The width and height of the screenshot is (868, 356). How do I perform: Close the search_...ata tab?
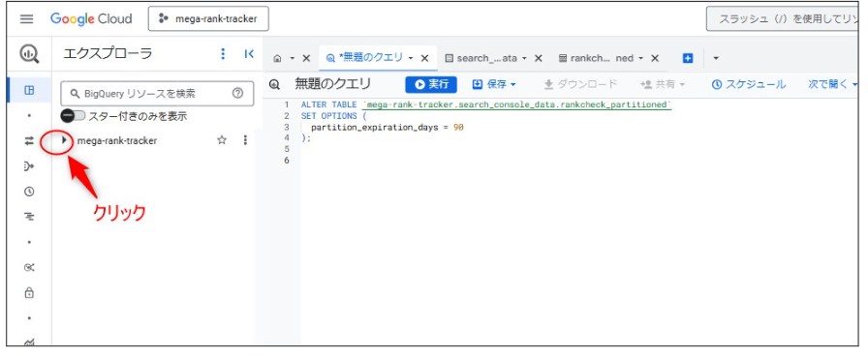click(538, 58)
